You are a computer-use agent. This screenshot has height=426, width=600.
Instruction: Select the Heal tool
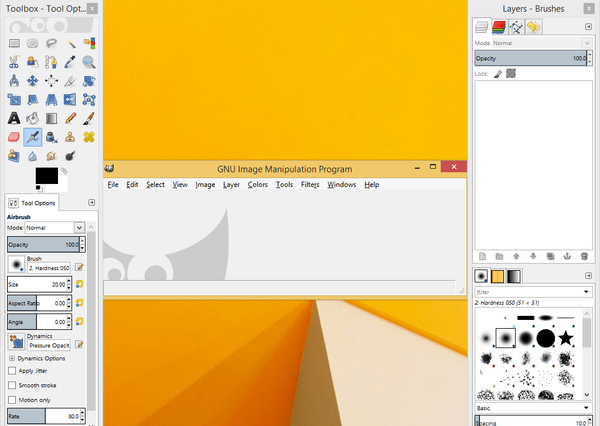tap(89, 137)
